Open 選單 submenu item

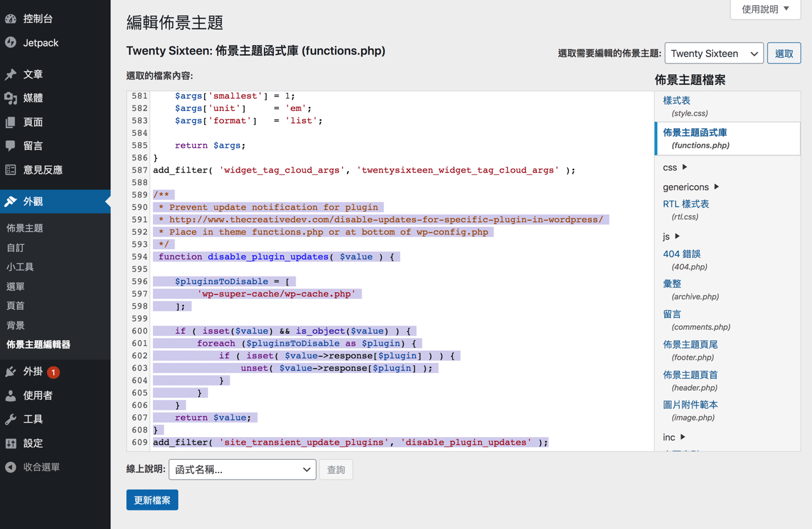(15, 287)
